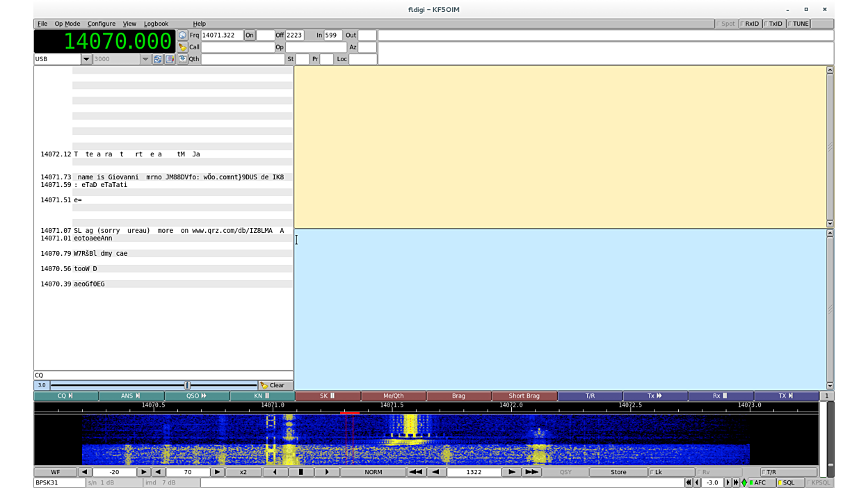Open the Logbook menu
Viewport: 868px width, 488px height.
[x=156, y=24]
